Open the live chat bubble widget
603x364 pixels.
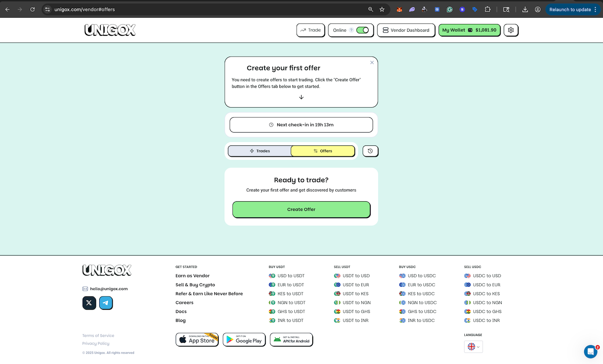591,352
